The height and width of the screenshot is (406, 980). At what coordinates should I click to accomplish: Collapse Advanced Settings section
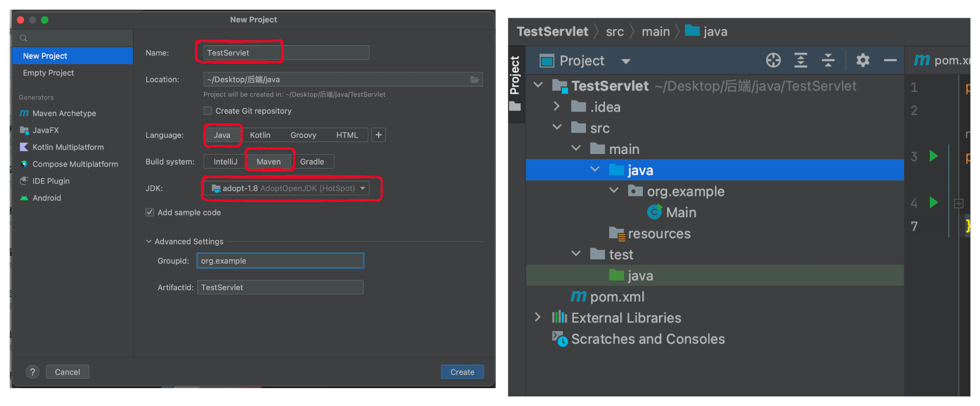click(149, 241)
